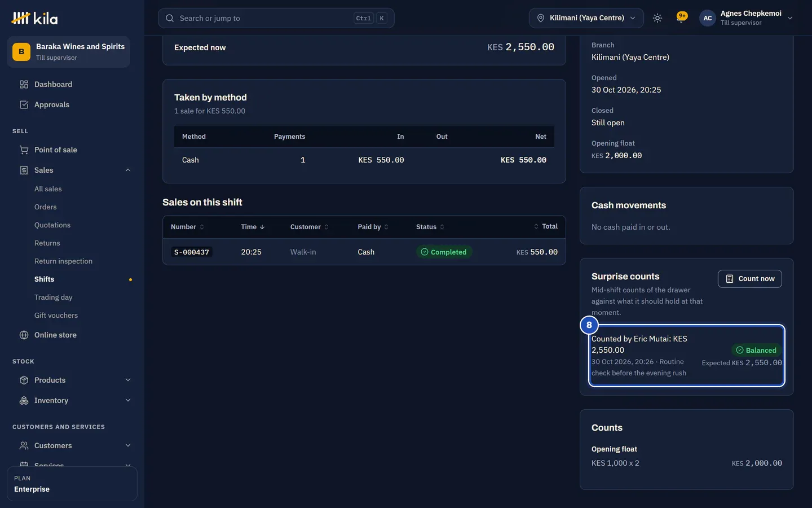The image size is (812, 508).
Task: Click the Online store globe icon
Action: tap(24, 335)
